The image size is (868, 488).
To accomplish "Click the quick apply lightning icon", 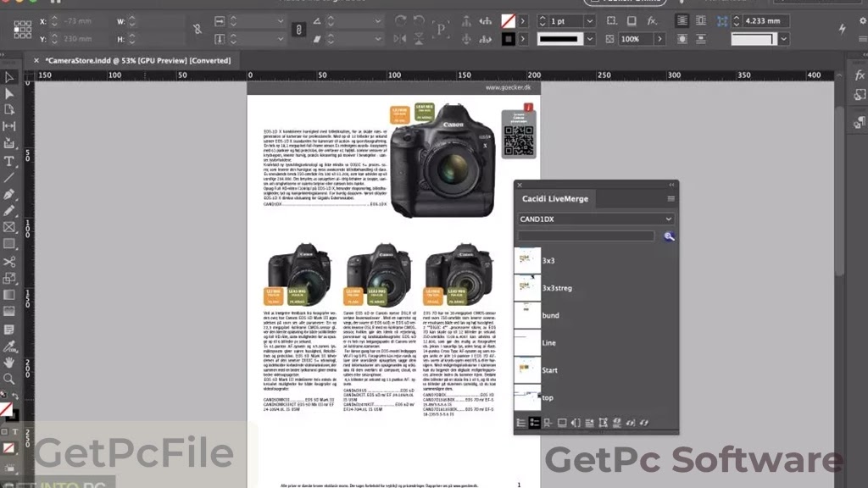I will (842, 30).
